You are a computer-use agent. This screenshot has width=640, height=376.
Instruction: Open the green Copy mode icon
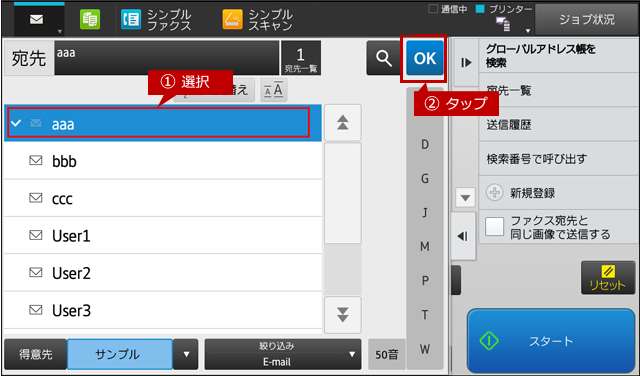tap(90, 19)
